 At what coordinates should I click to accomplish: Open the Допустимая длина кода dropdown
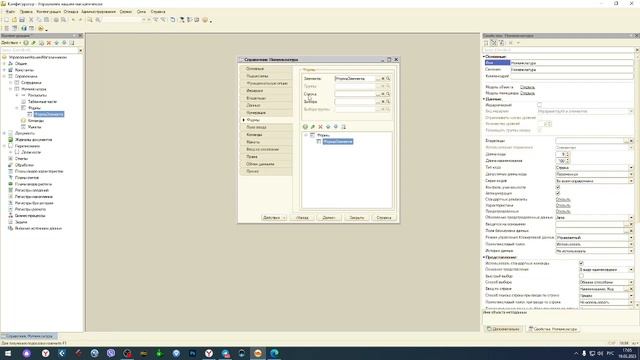(x=631, y=174)
